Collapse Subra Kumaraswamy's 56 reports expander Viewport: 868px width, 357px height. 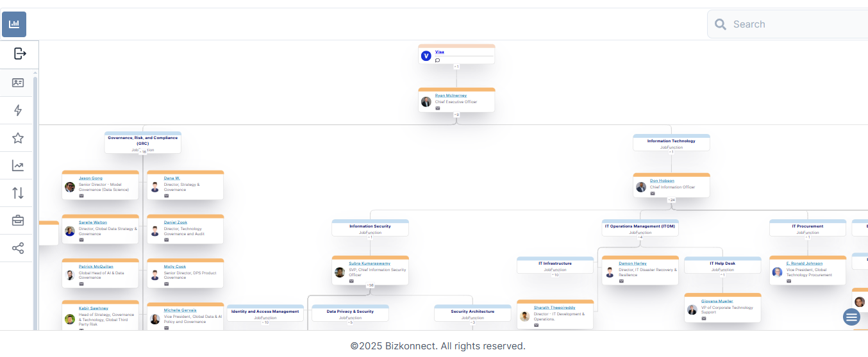(x=370, y=286)
